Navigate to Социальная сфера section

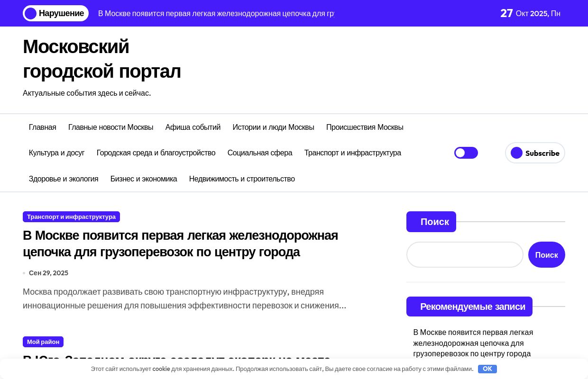pyautogui.click(x=259, y=153)
